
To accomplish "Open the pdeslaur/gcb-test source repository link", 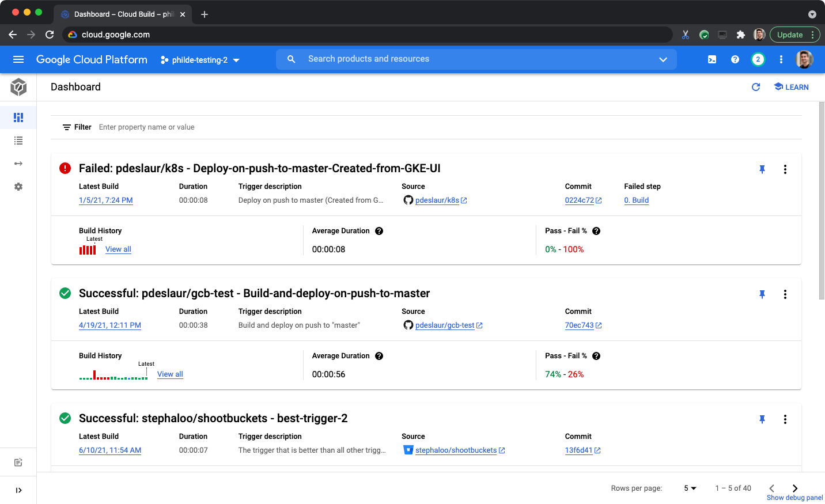I will 449,325.
